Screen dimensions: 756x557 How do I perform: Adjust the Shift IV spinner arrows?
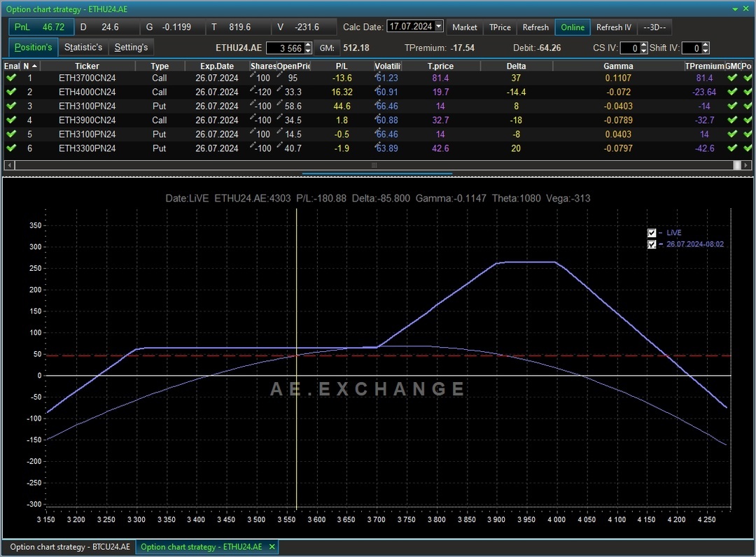(706, 48)
